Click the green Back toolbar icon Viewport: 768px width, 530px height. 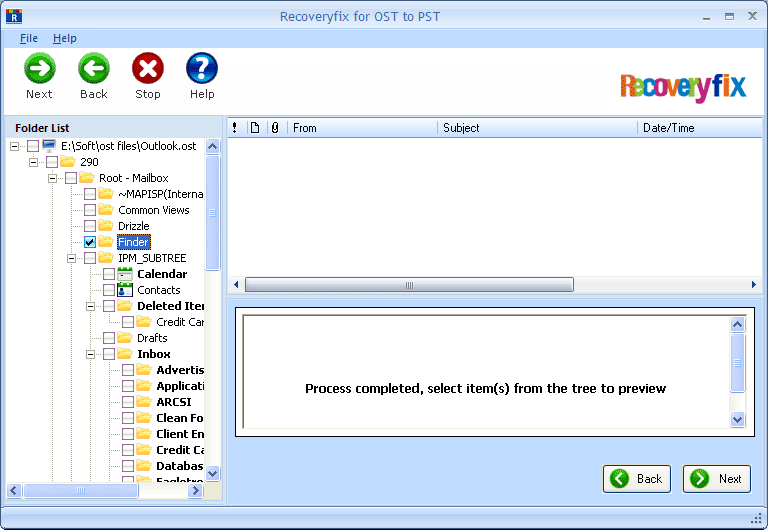[94, 68]
